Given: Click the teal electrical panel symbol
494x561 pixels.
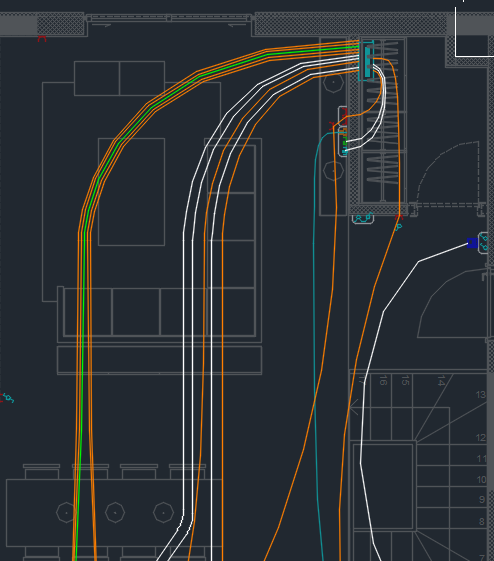Looking at the screenshot, I should (x=367, y=62).
